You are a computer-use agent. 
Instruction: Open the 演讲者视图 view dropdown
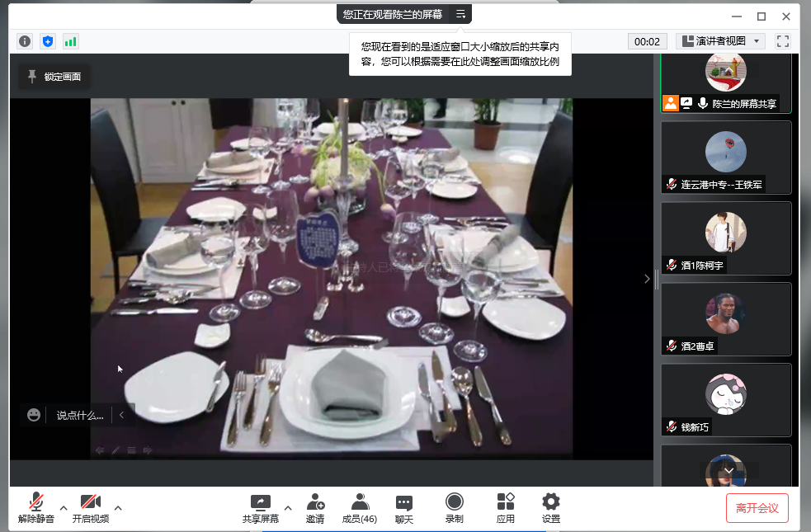(x=721, y=41)
